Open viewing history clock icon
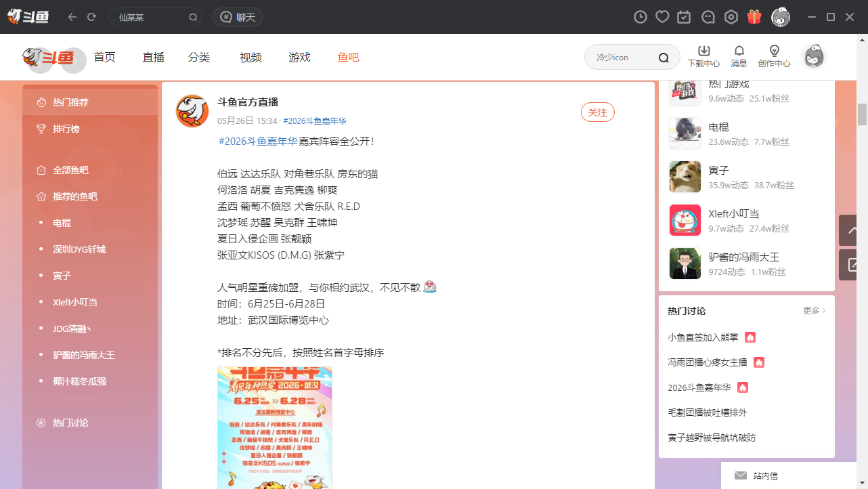The height and width of the screenshot is (489, 868). coord(641,17)
